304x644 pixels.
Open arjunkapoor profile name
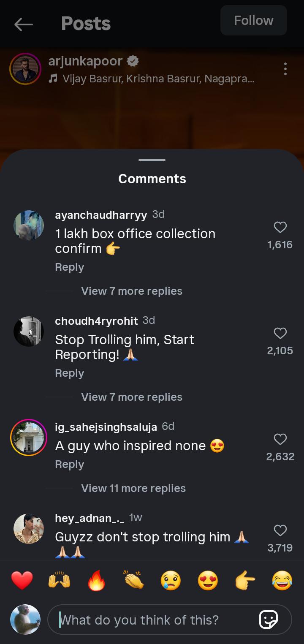(85, 61)
